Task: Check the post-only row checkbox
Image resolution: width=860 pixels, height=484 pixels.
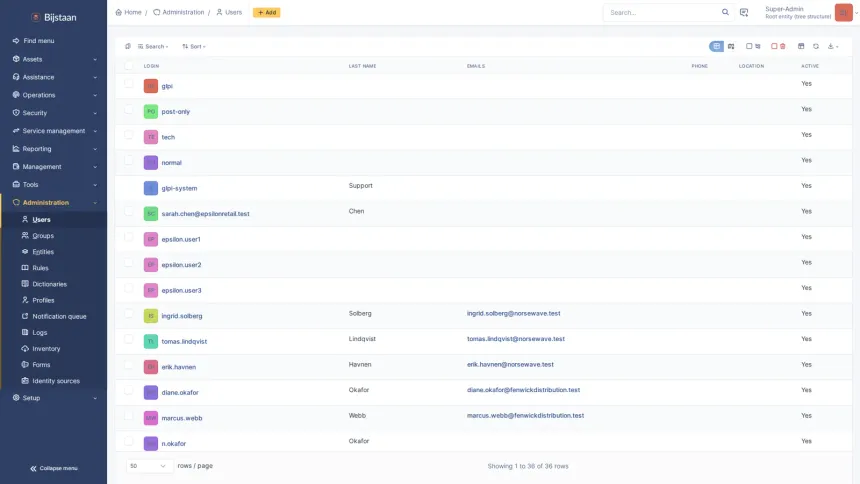Action: [128, 109]
